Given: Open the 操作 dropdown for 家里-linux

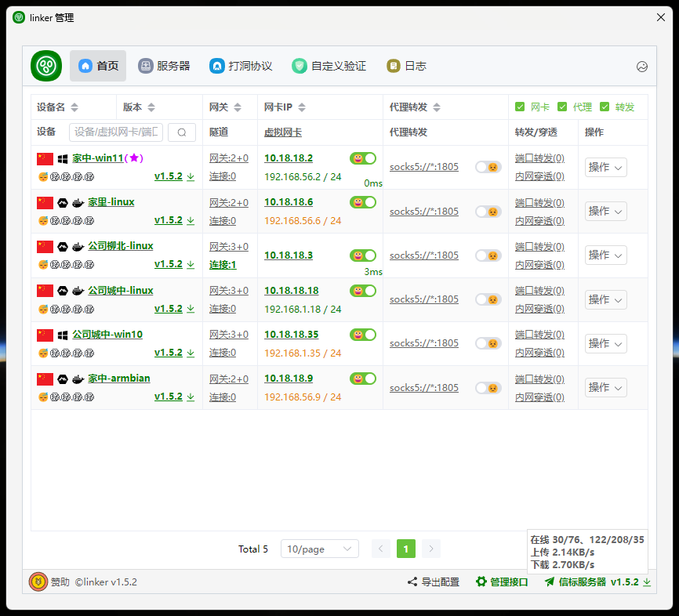Looking at the screenshot, I should coord(605,211).
